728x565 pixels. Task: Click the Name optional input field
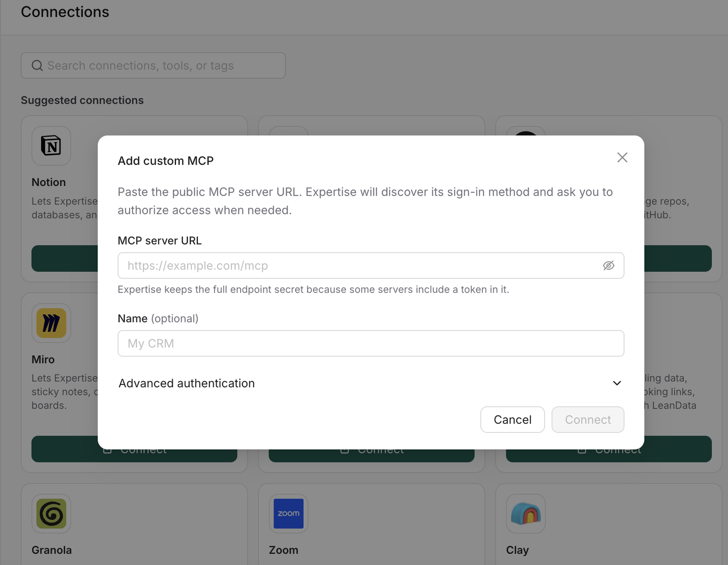click(370, 343)
